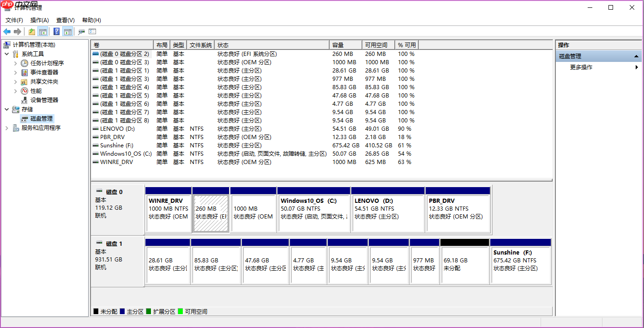Open 设备管理器 in the left tree
644x328 pixels.
click(44, 100)
